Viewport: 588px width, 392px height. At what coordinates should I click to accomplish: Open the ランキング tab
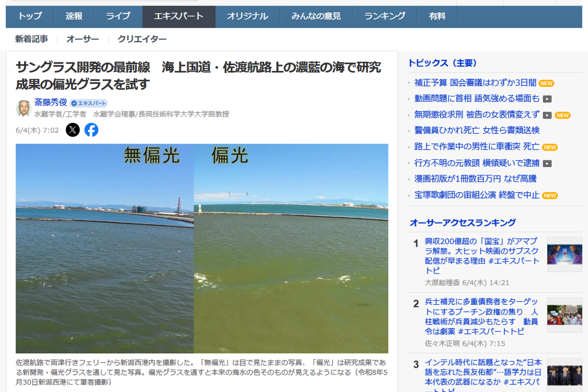click(x=385, y=16)
